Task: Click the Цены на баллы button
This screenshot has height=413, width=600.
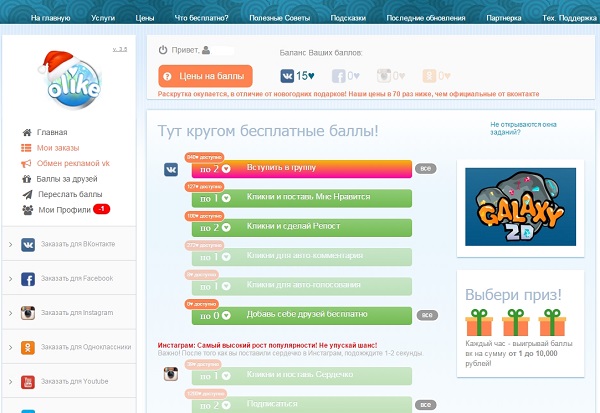Action: pos(205,76)
